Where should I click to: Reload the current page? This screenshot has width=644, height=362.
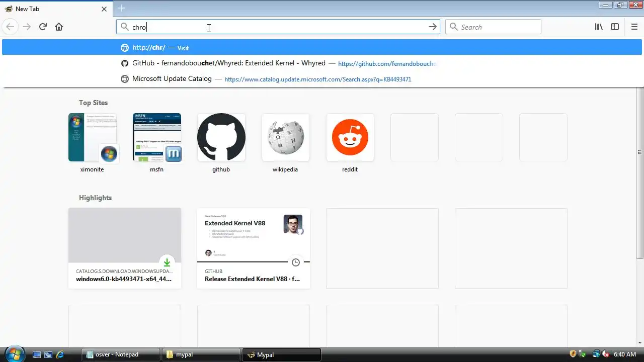tap(43, 27)
